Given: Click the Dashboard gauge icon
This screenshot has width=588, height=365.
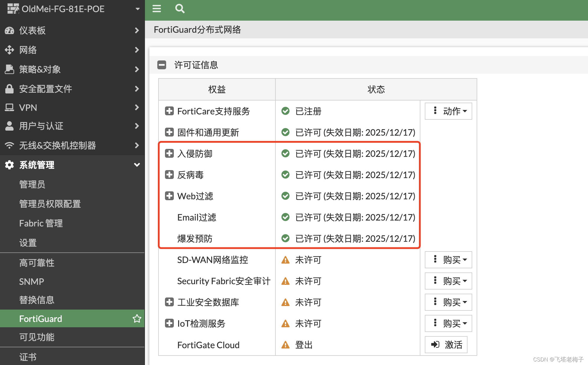Looking at the screenshot, I should point(9,30).
